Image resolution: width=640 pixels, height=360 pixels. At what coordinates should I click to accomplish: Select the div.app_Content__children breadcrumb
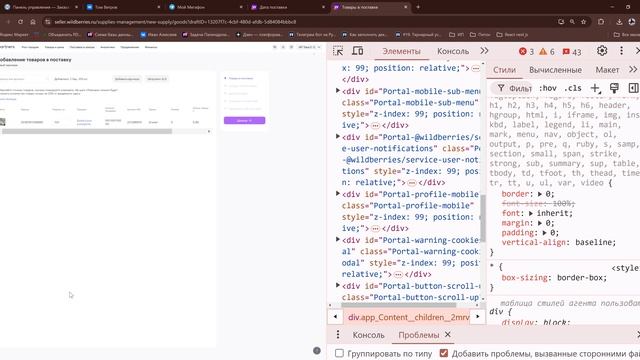tap(409, 317)
